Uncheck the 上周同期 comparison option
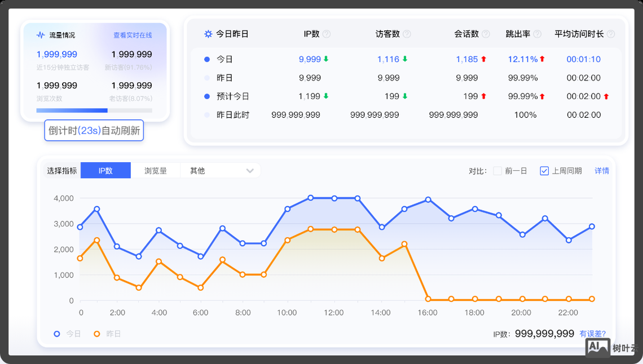This screenshot has width=643, height=364. point(544,170)
